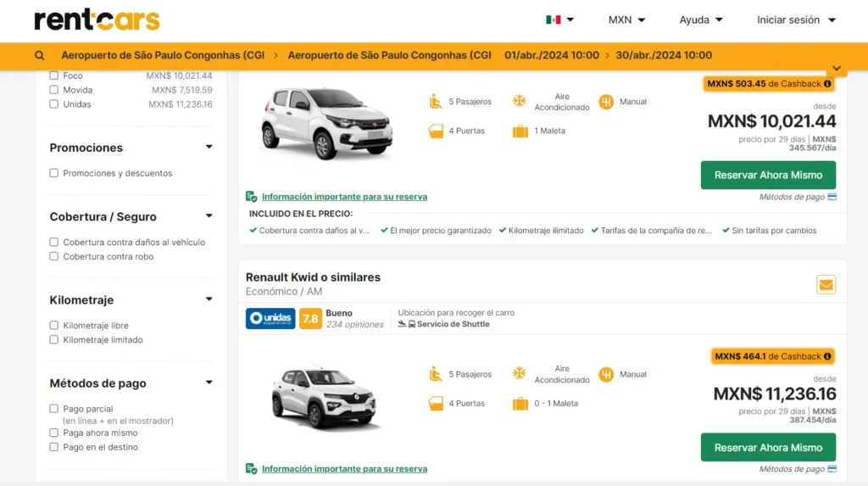868x486 pixels.
Task: Open Información importante link above INCLUIDO EN EL PRECIO
Action: pyautogui.click(x=344, y=197)
